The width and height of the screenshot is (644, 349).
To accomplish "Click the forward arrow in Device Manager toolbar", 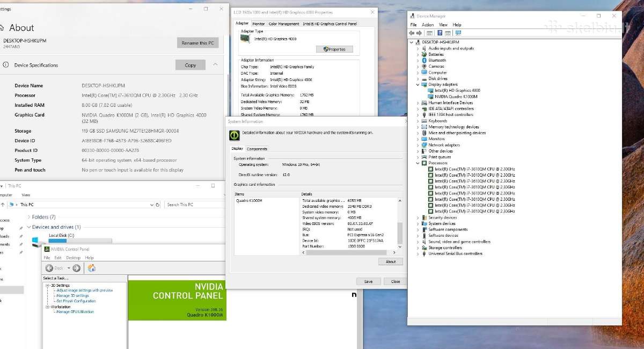I will [419, 33].
